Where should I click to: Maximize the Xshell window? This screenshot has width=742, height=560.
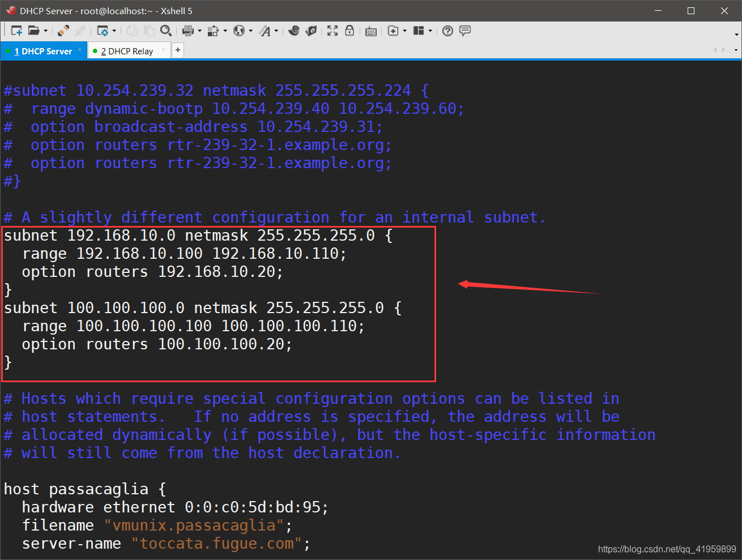coord(691,11)
